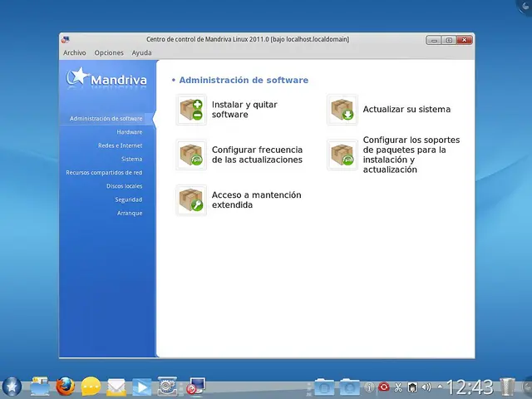The height and width of the screenshot is (399, 532).
Task: Click the 12:43 clock
Action: point(470,387)
